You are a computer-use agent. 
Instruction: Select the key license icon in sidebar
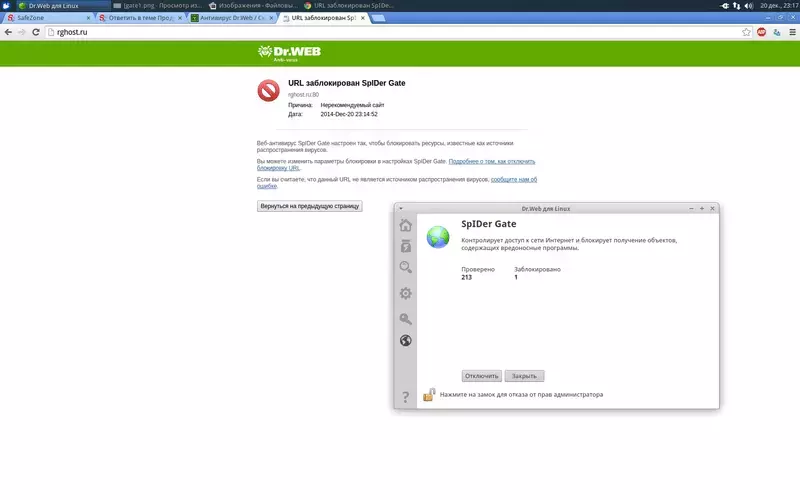pos(406,319)
